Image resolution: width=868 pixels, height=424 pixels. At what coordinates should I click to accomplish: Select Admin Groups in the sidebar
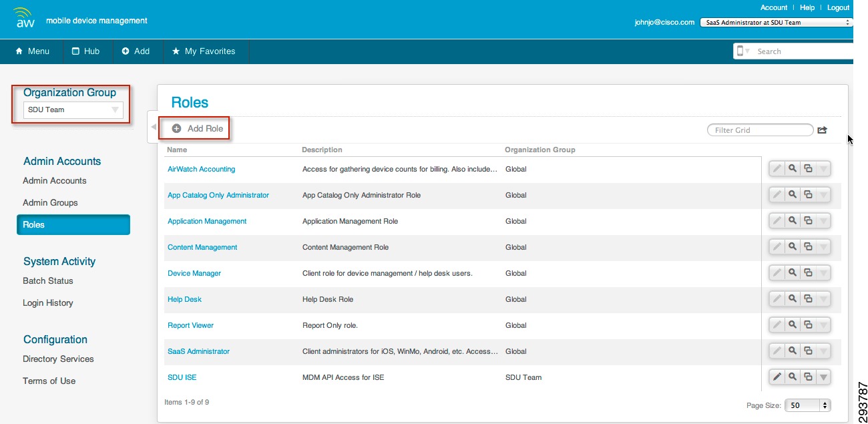click(50, 203)
